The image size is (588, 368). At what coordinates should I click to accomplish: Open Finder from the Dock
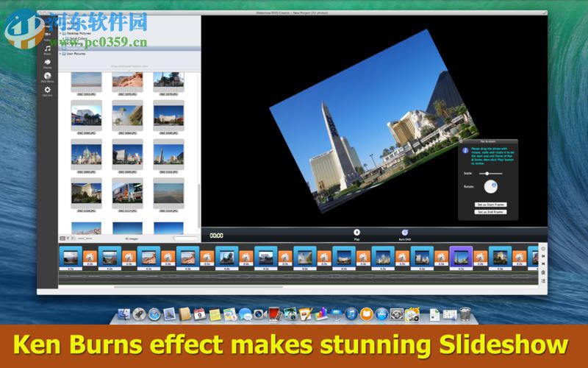(124, 314)
